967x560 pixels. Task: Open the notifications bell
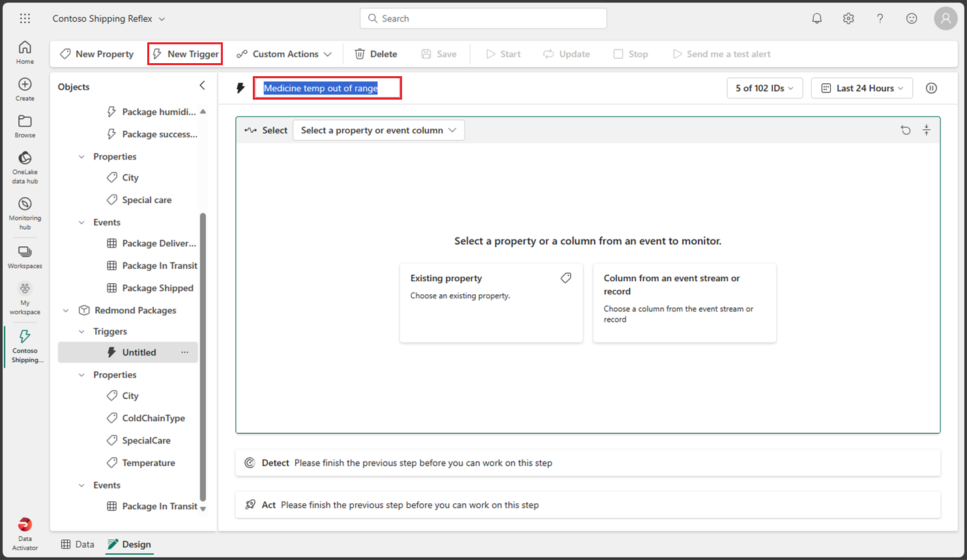point(816,18)
